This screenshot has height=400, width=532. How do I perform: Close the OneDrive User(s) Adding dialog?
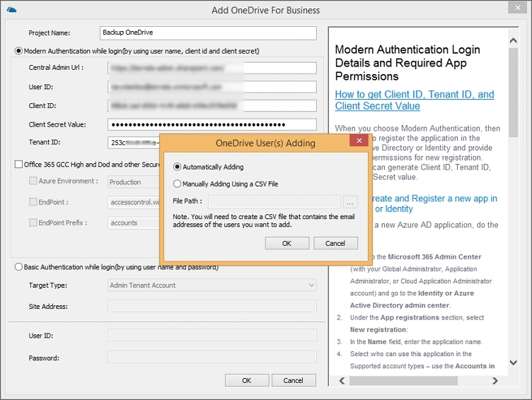[359, 141]
